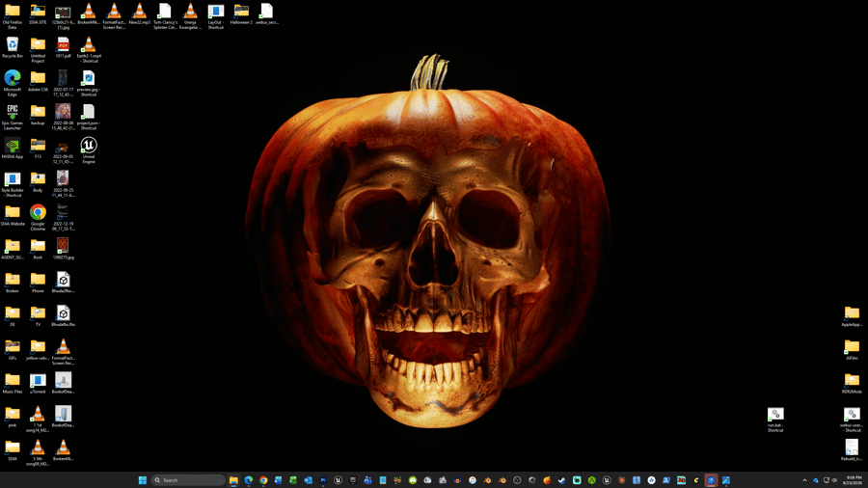Select the NVIDIA App icon
Screen dimensions: 868x488
click(13, 149)
